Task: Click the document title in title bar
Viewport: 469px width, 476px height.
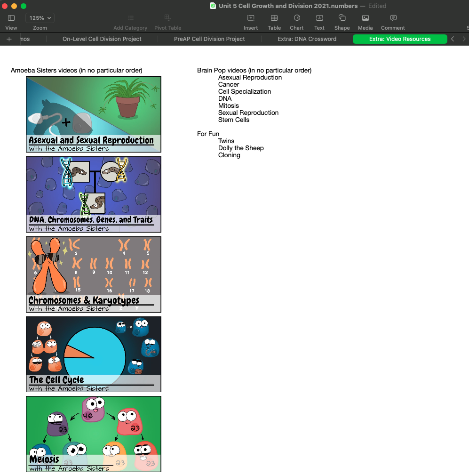Action: [288, 6]
